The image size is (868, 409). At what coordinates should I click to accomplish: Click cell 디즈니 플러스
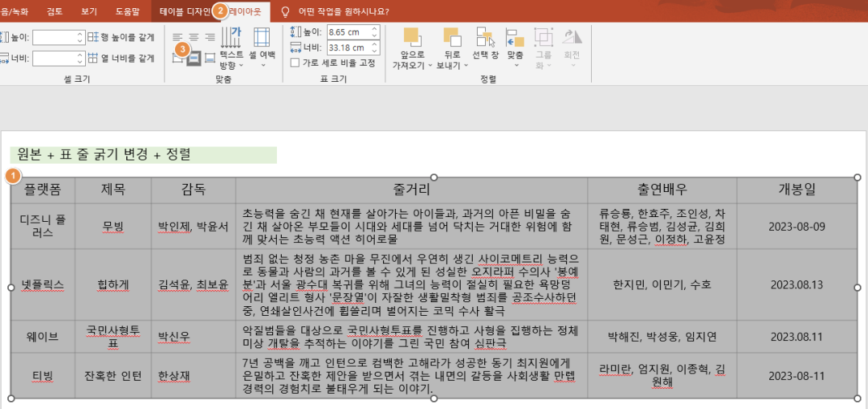[x=43, y=226]
